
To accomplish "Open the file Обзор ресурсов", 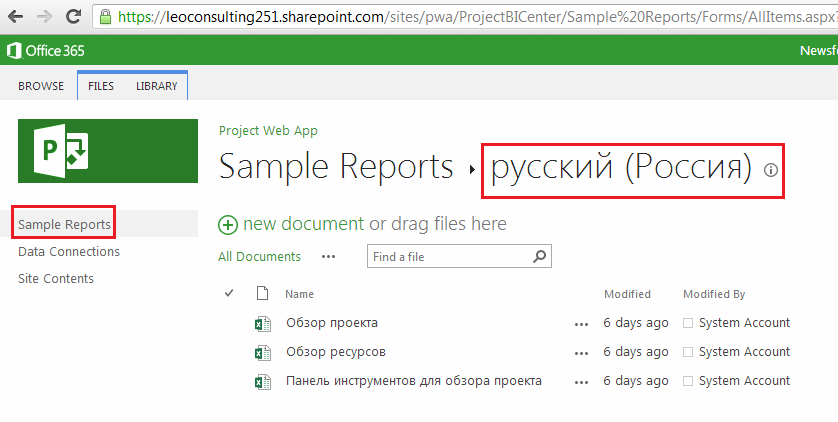I will [x=336, y=351].
